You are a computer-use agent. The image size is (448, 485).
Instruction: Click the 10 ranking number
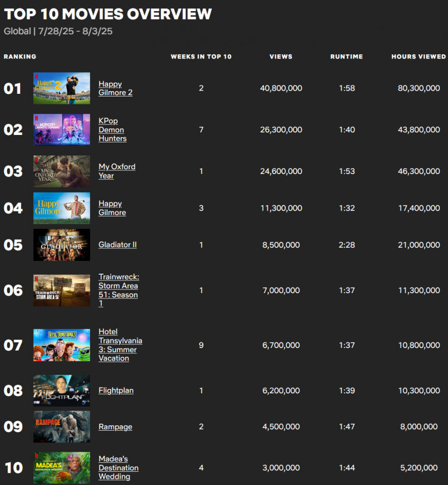14,468
